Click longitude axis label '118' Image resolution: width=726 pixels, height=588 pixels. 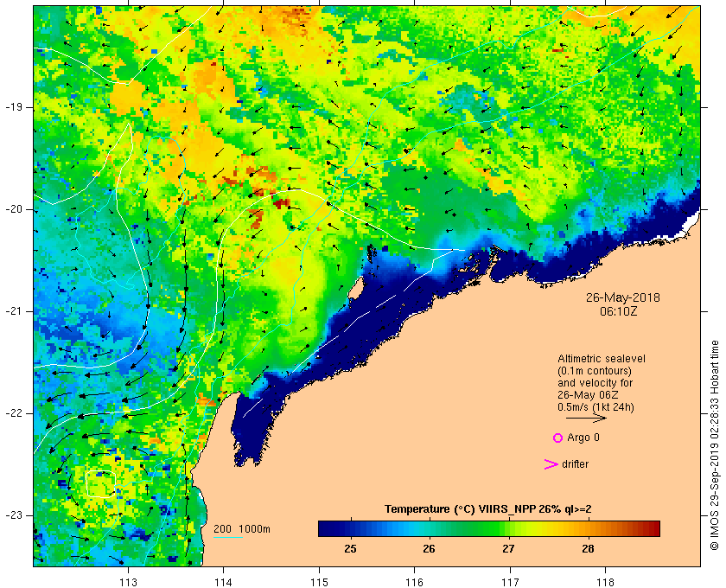click(x=606, y=582)
